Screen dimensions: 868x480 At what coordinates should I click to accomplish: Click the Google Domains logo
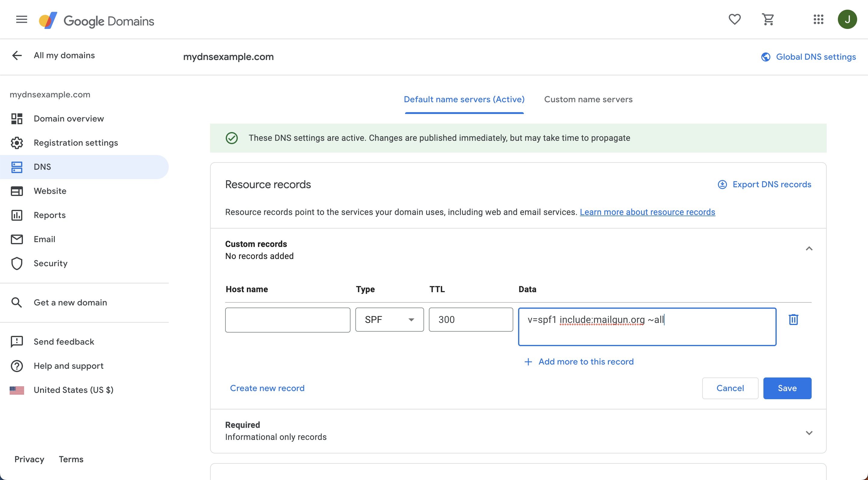coord(96,20)
